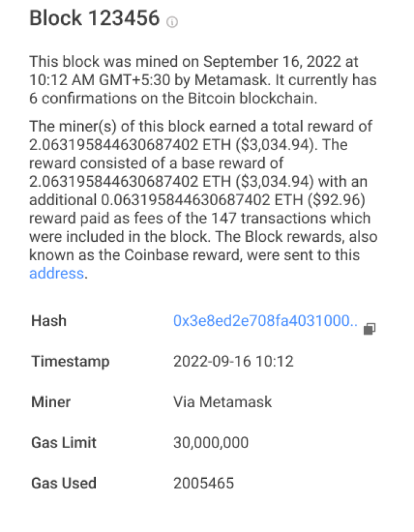Image resolution: width=414 pixels, height=532 pixels.
Task: Click the tooltip icon after the block number
Action: pyautogui.click(x=172, y=21)
